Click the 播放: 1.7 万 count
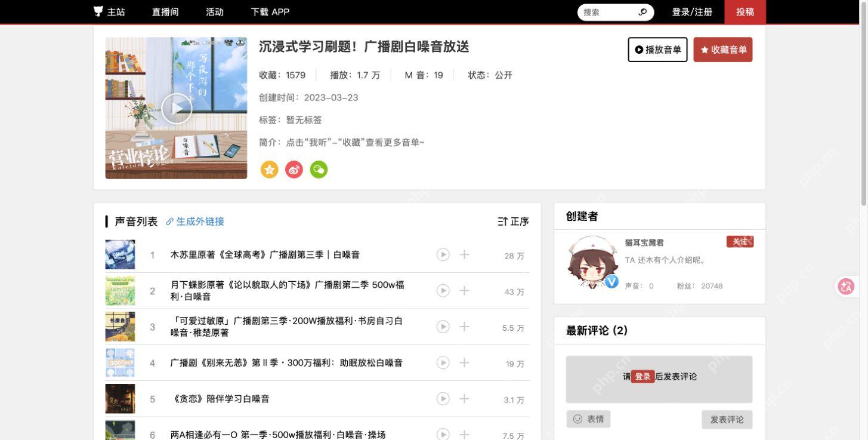 pos(355,75)
